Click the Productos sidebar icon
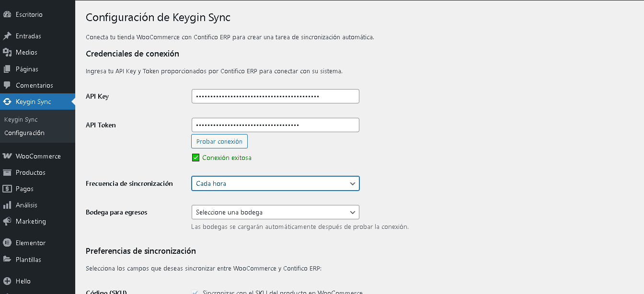The height and width of the screenshot is (294, 644). click(x=8, y=172)
